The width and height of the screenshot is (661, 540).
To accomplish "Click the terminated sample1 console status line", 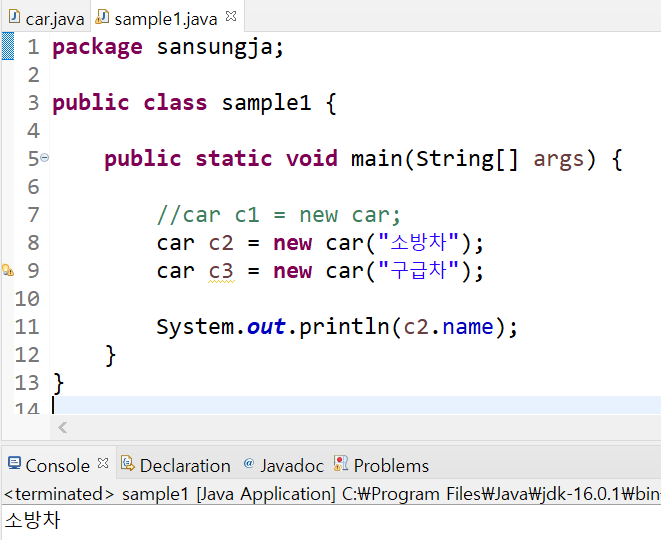I will pyautogui.click(x=330, y=494).
